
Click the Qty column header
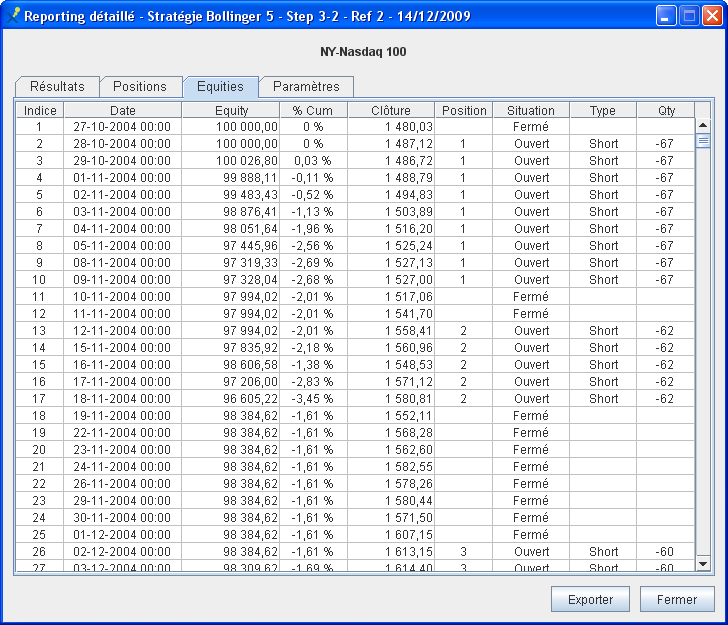666,110
